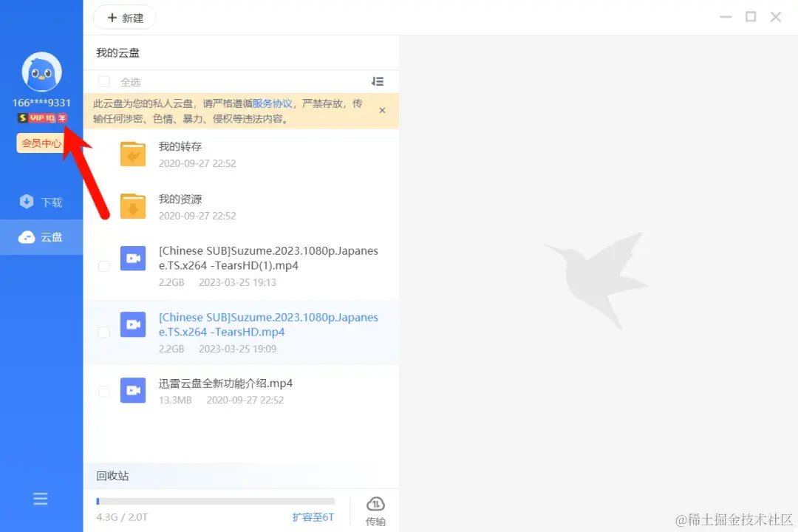Select the 我的资源 folder name
The width and height of the screenshot is (798, 532).
pyautogui.click(x=180, y=199)
